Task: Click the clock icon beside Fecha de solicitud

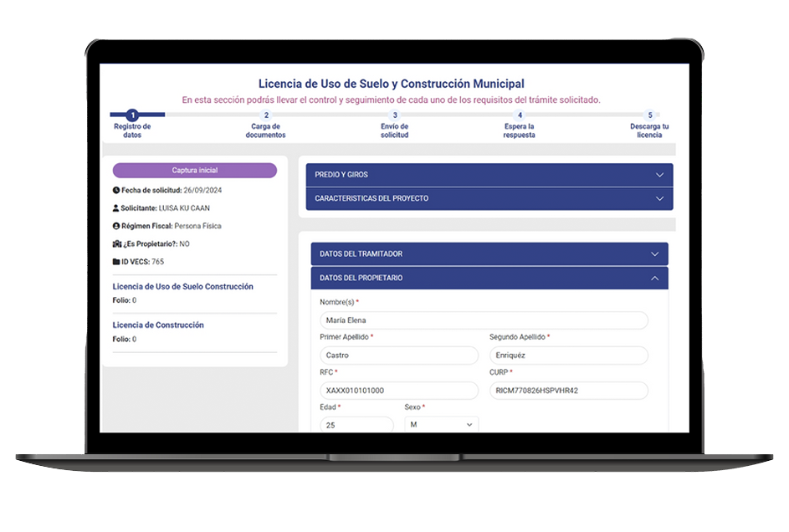Action: coord(116,191)
